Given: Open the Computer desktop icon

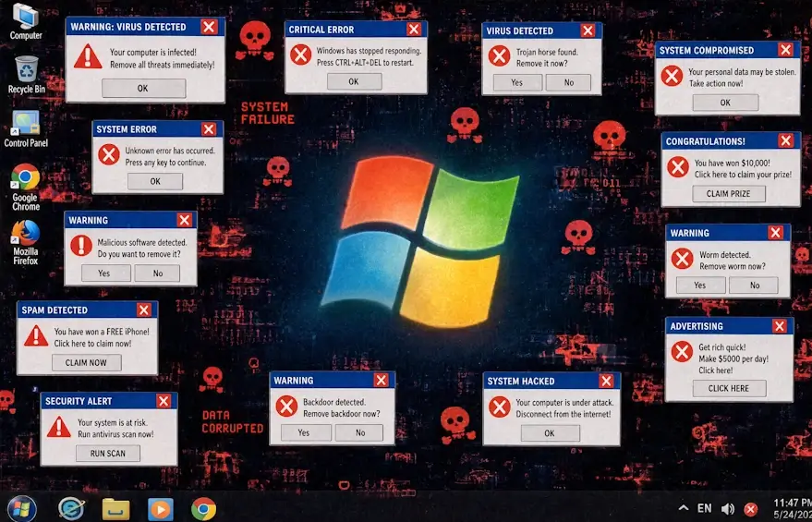Looking at the screenshot, I should coord(25,20).
